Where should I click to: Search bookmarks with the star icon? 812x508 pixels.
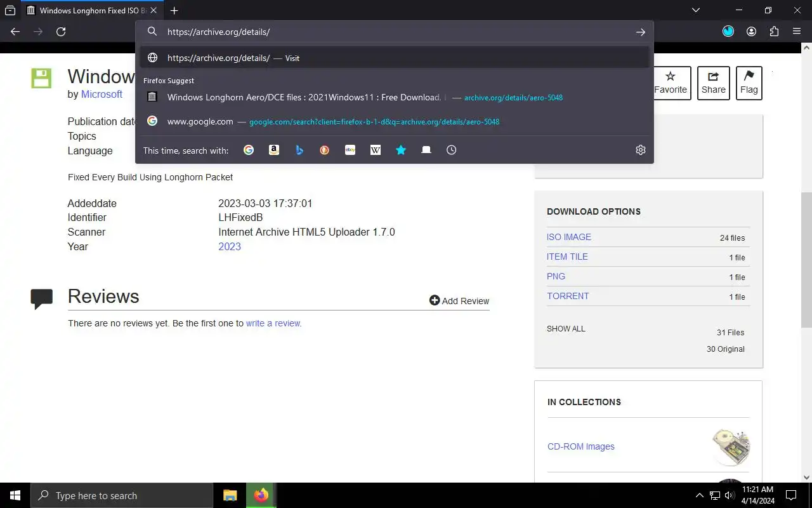[x=401, y=150]
